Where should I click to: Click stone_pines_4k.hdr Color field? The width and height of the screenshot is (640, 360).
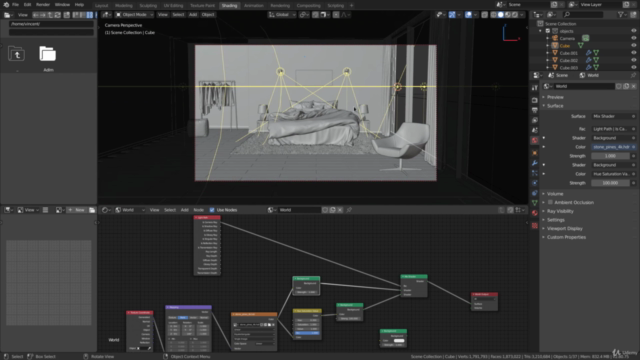coord(614,147)
